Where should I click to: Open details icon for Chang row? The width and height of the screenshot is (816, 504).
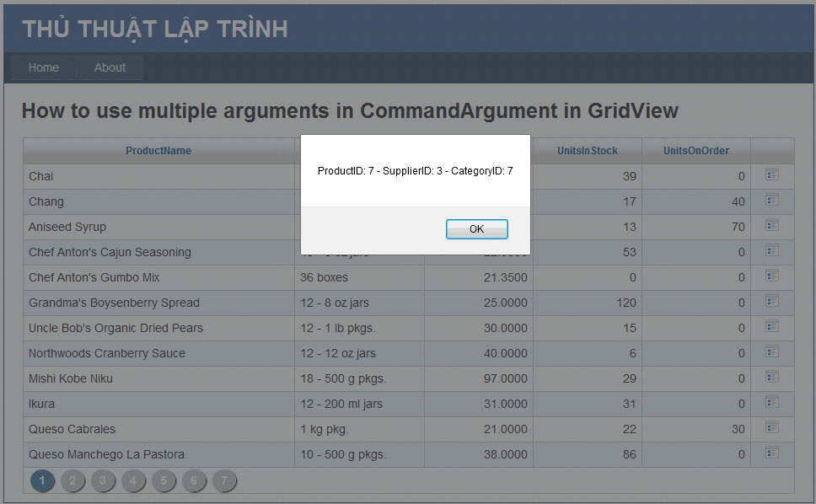(772, 200)
